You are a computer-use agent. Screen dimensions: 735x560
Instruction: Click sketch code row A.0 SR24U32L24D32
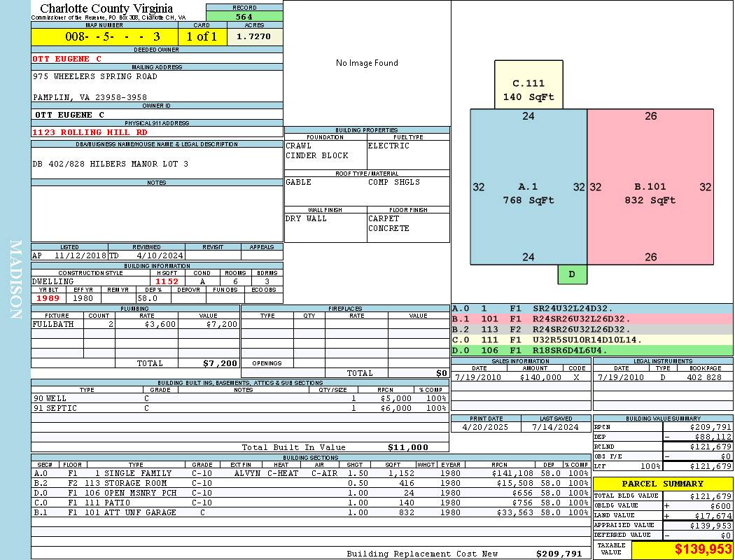592,309
